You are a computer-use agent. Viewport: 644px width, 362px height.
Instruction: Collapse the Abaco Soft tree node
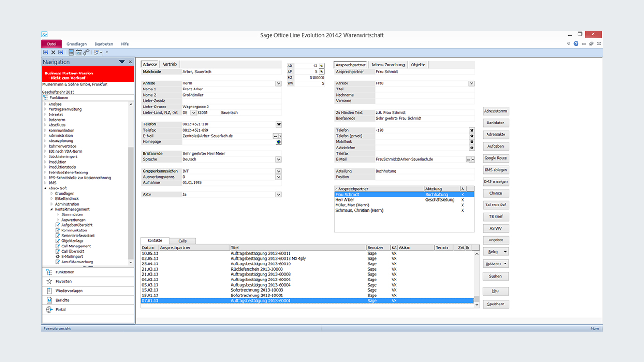pyautogui.click(x=45, y=188)
